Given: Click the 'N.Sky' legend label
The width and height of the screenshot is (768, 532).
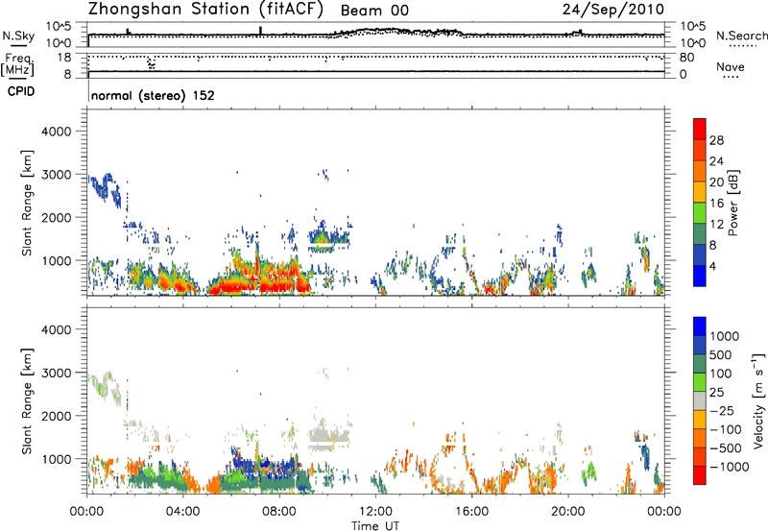Looking at the screenshot, I should pyautogui.click(x=18, y=36).
